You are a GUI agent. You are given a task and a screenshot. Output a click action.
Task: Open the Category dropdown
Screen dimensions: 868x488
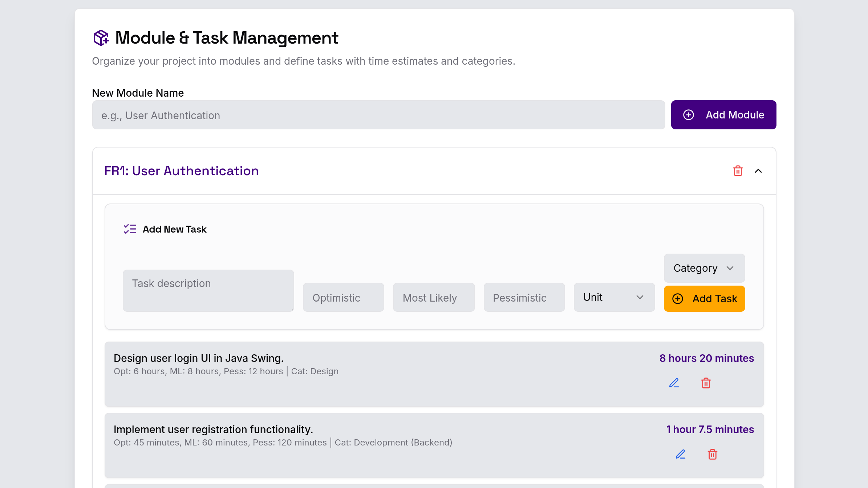coord(704,268)
